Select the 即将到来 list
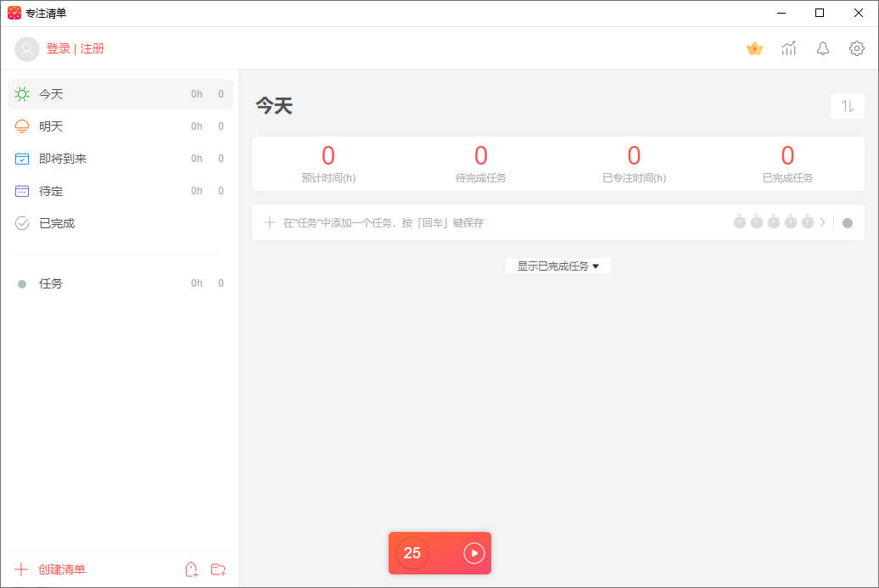Image resolution: width=879 pixels, height=588 pixels. point(63,159)
